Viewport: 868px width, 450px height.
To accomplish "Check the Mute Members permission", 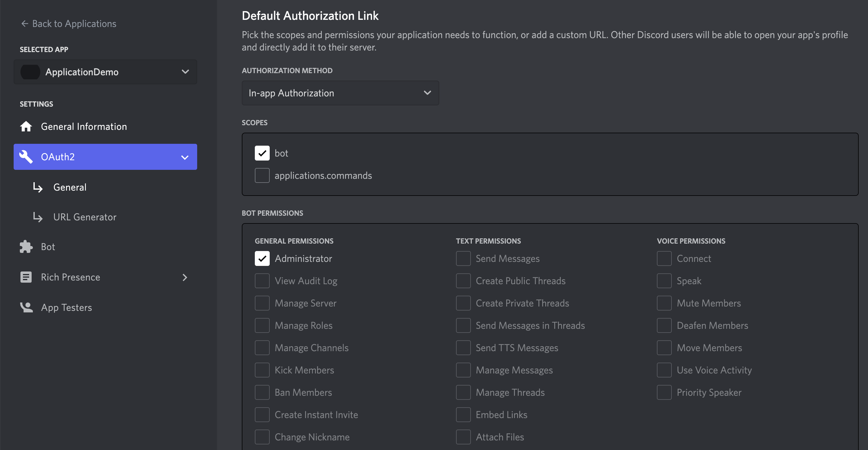I will pos(664,303).
